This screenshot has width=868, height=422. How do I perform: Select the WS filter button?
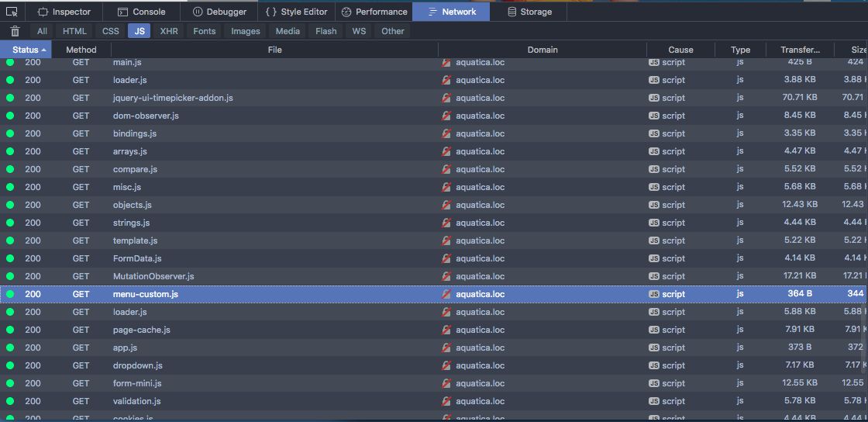(359, 31)
